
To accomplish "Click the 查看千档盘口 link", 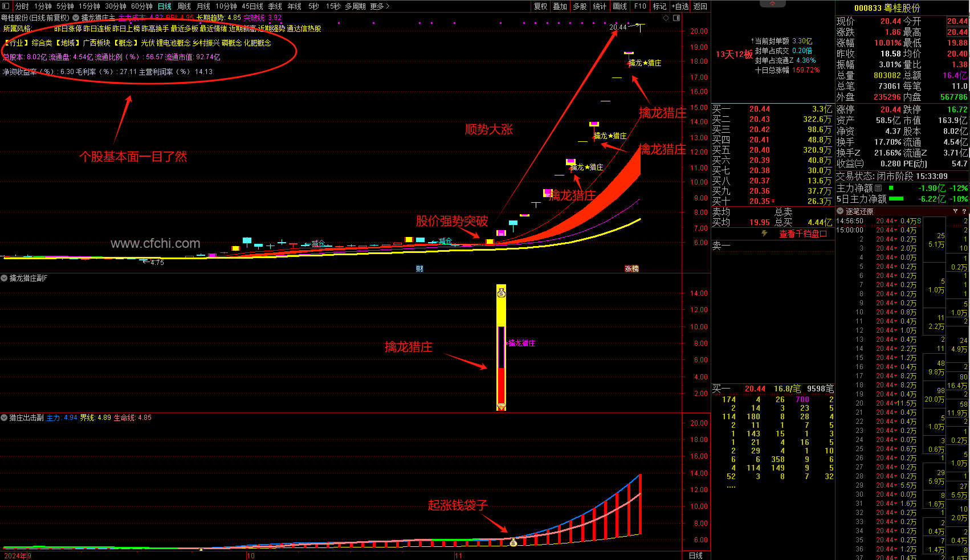I will (x=802, y=234).
